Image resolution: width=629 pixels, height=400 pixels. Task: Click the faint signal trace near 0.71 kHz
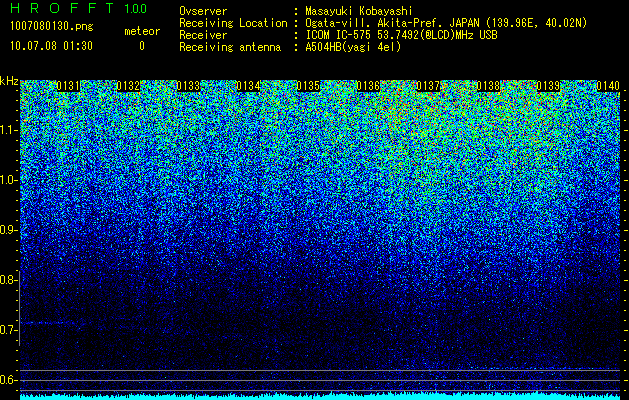pyautogui.click(x=47, y=323)
